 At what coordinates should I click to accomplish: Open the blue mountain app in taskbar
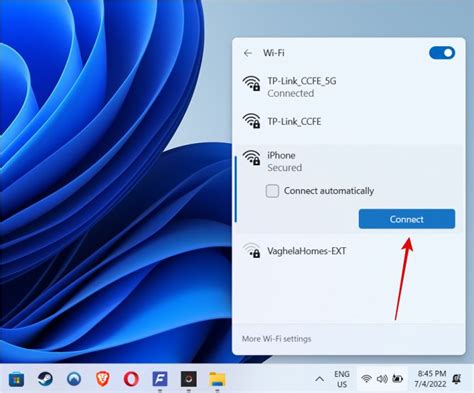point(74,379)
